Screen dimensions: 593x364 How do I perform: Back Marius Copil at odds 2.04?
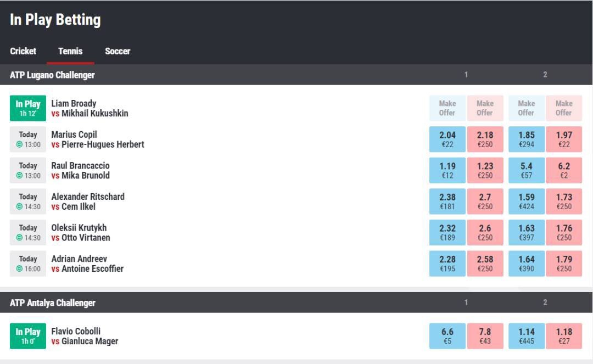447,139
